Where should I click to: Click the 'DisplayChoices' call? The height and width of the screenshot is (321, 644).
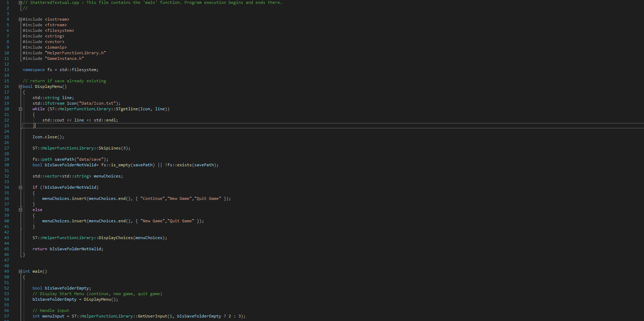pos(116,238)
